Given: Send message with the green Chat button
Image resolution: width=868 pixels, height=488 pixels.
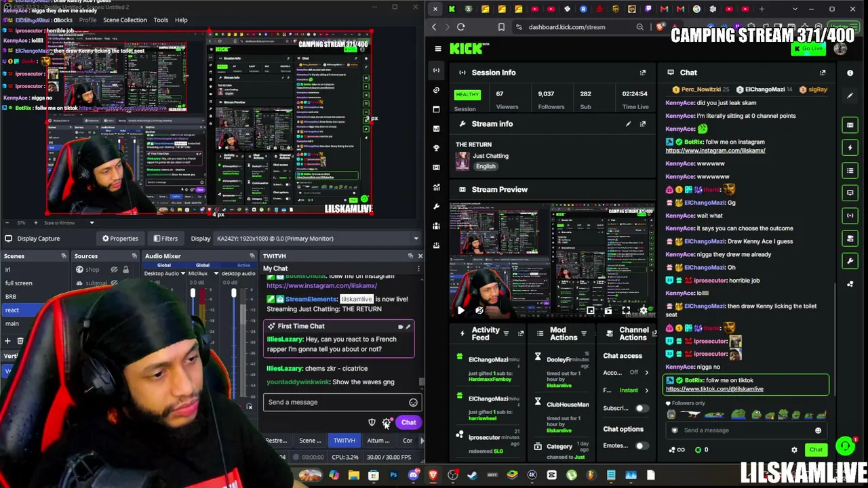Looking at the screenshot, I should (x=816, y=450).
